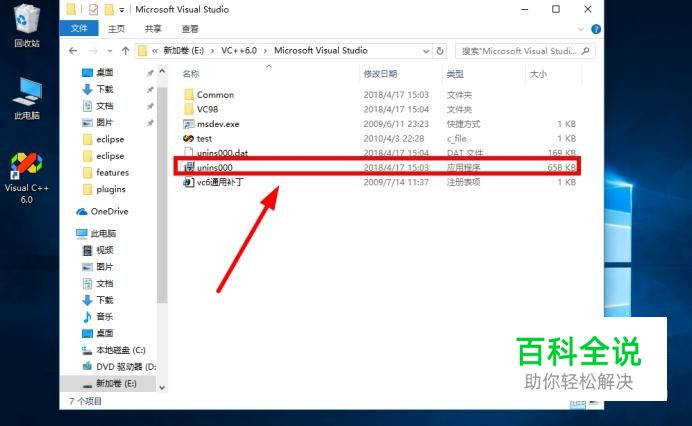
Task: Select the 快捷方式 type cell
Action: (463, 124)
